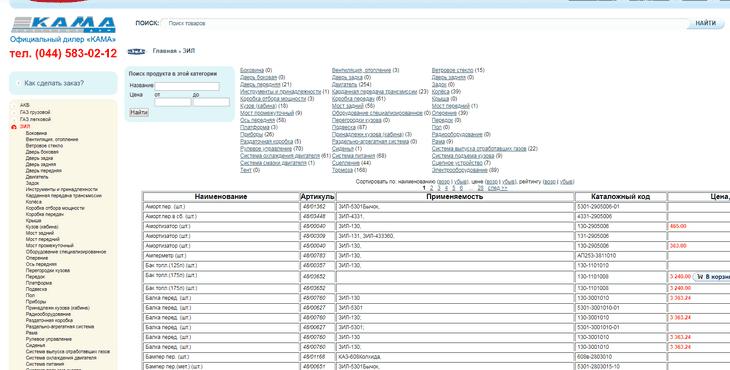Open Приборы (26) category link
Image resolution: width=730 pixels, height=370 pixels.
click(x=251, y=135)
